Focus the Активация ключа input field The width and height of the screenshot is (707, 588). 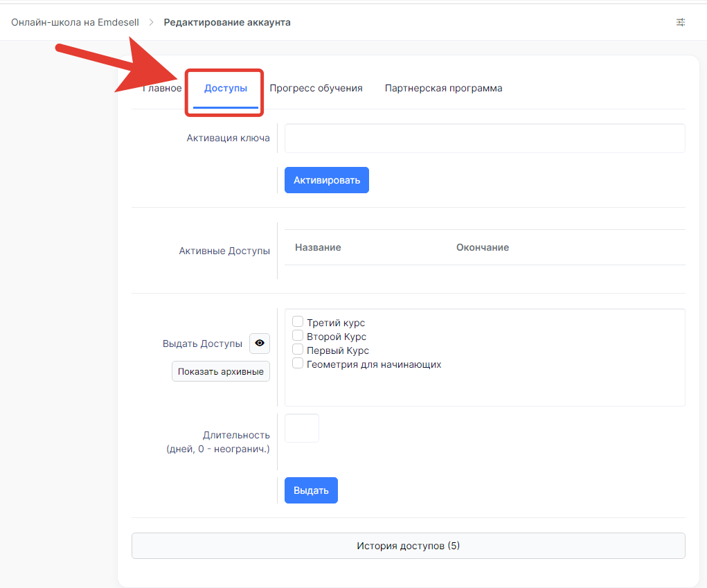click(x=484, y=139)
